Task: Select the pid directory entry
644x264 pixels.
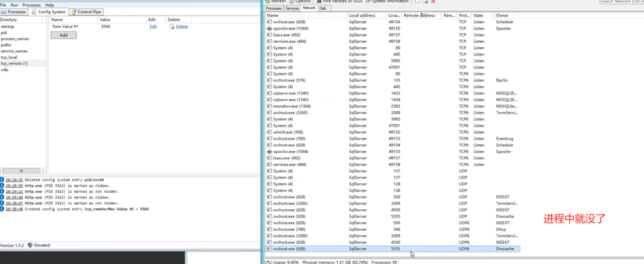Action: pos(23,33)
